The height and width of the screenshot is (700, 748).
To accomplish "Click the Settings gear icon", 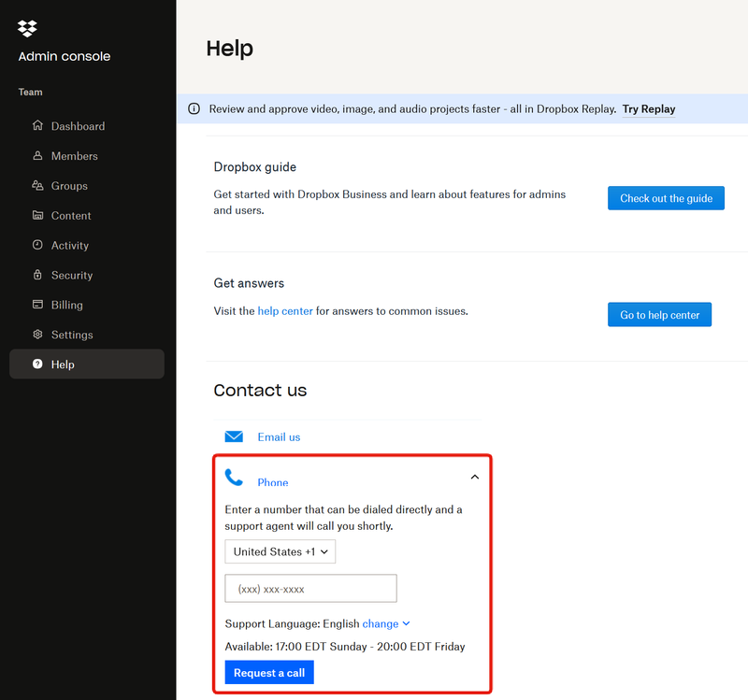I will [37, 335].
